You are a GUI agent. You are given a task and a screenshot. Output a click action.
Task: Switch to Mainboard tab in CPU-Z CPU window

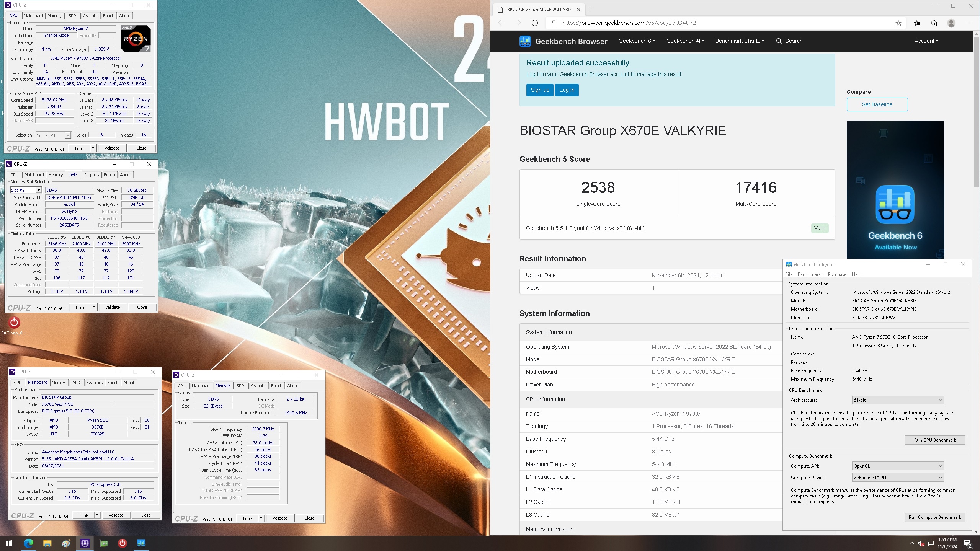(33, 16)
